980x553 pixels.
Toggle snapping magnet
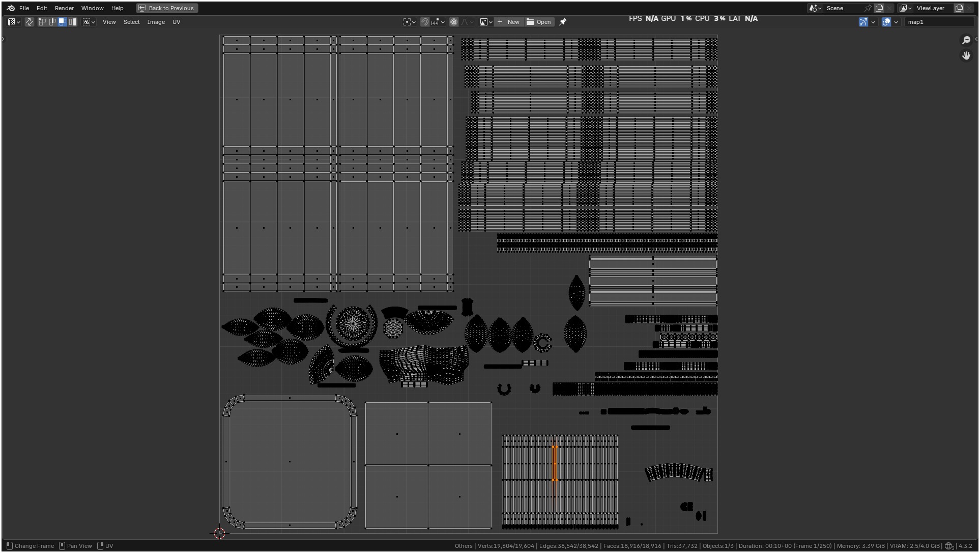(x=424, y=22)
